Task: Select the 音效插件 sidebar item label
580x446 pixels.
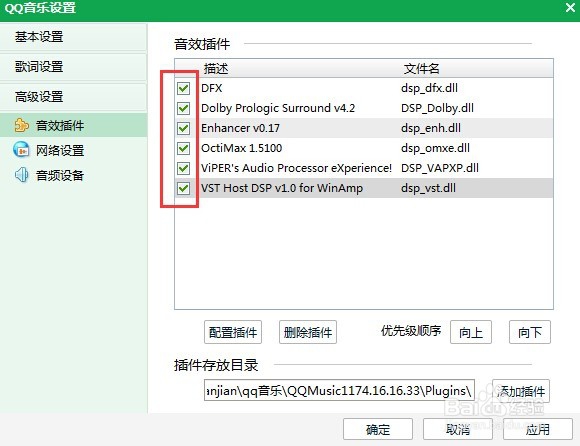Action: pos(60,126)
